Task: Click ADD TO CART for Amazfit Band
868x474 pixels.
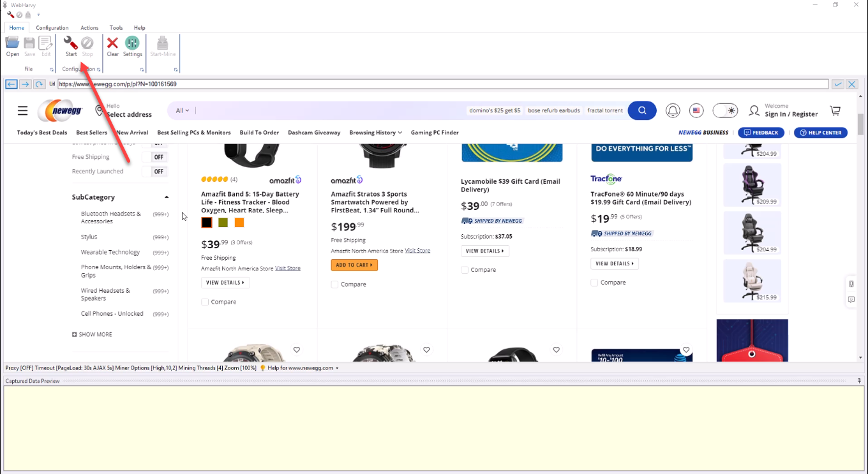Action: click(354, 264)
